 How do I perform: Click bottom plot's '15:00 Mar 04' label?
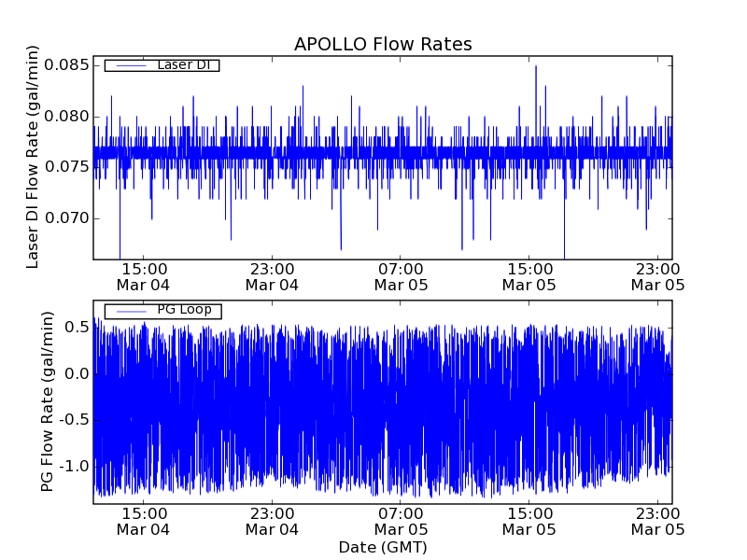pyautogui.click(x=144, y=522)
